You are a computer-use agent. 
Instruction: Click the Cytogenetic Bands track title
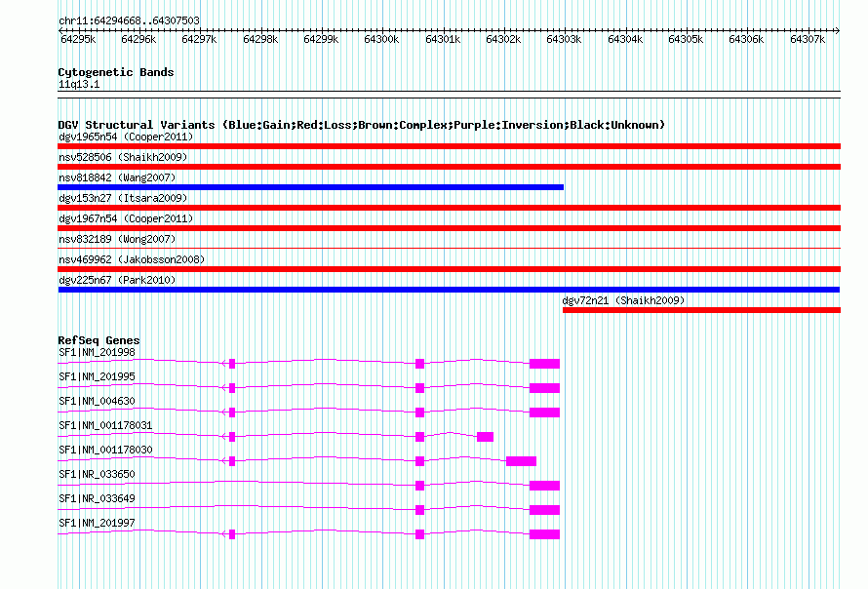tap(116, 72)
